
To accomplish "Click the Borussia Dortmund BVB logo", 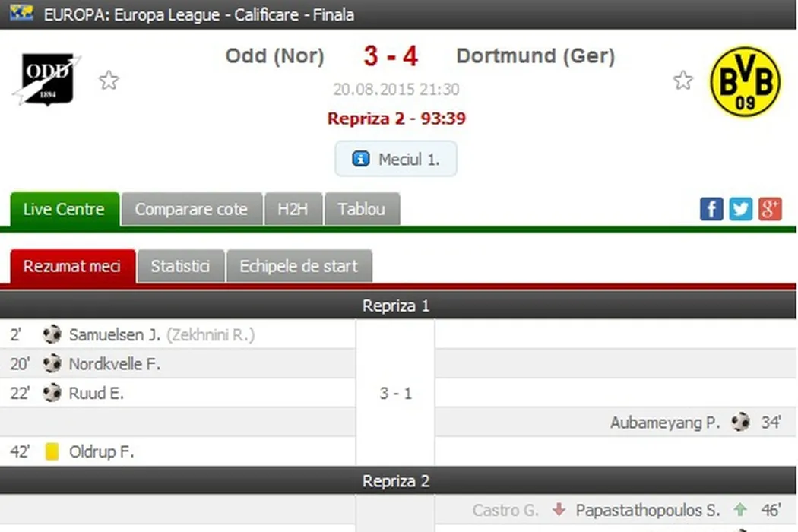I will pyautogui.click(x=745, y=81).
